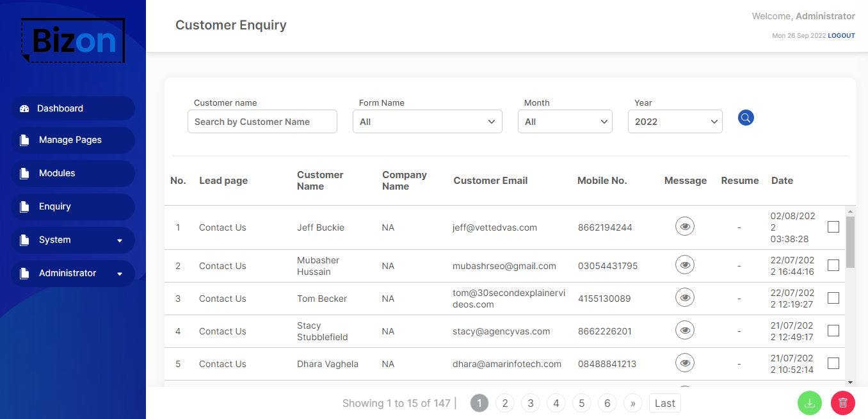Viewport: 868px width, 419px height.
Task: Tick the checkbox for Jeff Buckie row
Action: point(833,227)
